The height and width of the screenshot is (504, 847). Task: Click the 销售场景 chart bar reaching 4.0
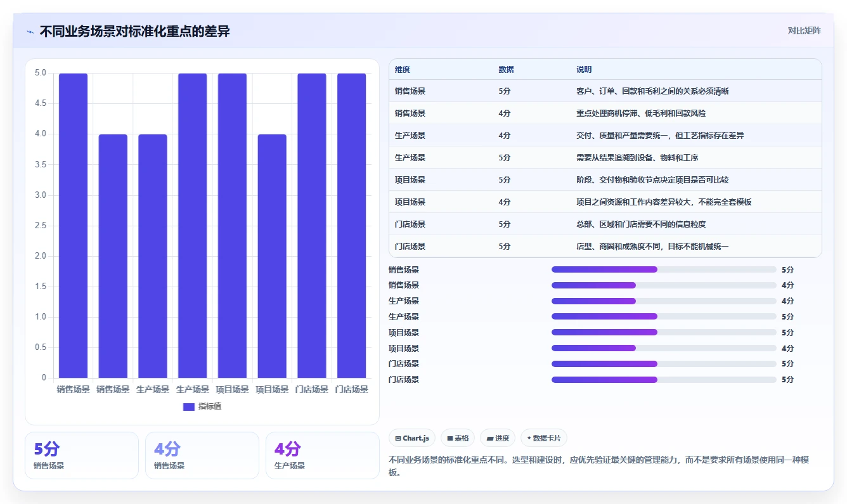click(113, 256)
